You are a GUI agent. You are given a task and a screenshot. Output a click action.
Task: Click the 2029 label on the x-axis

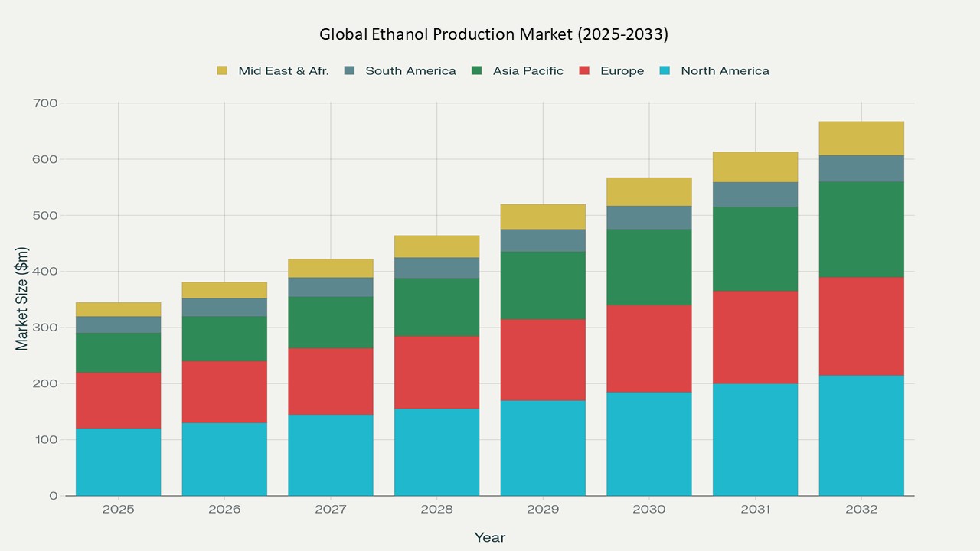543,510
